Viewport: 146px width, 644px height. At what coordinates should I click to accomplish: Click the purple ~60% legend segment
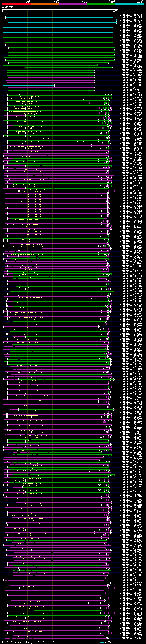pos(73,4)
